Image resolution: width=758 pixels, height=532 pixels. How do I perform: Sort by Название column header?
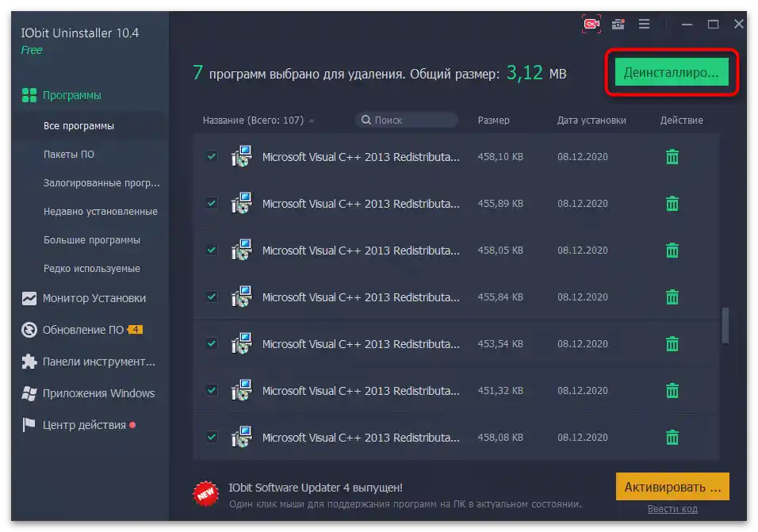tap(253, 121)
